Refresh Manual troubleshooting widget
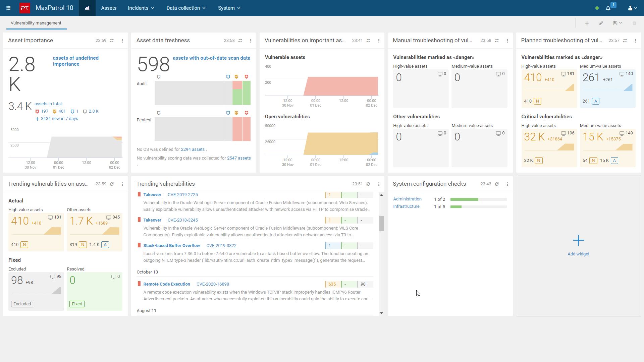Viewport: 644px width, 362px height. coord(497,41)
